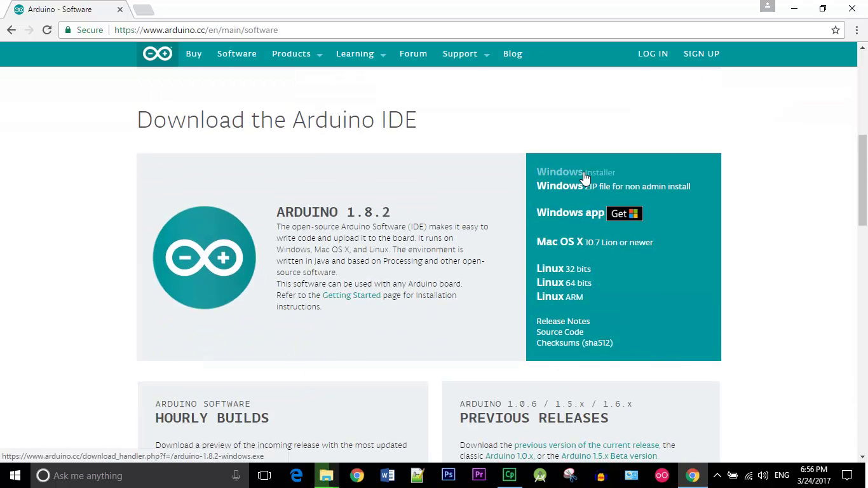Open the Blog page
868x488 pixels.
pos(513,54)
